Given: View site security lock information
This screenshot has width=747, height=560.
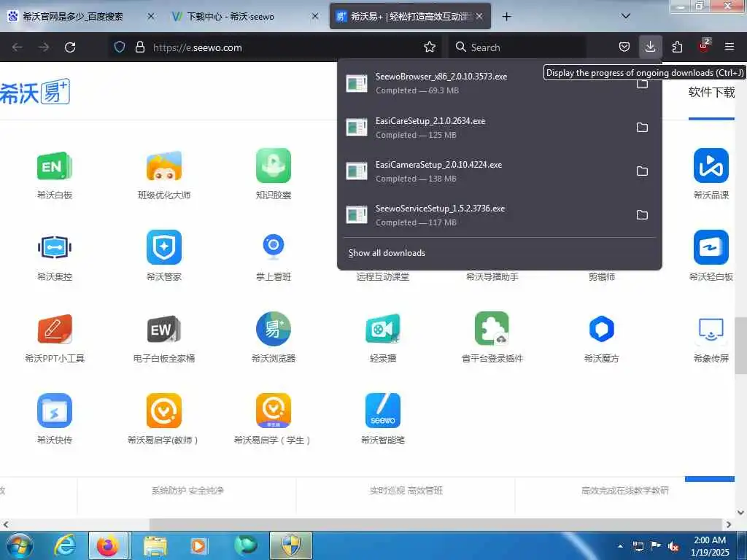Looking at the screenshot, I should (139, 47).
